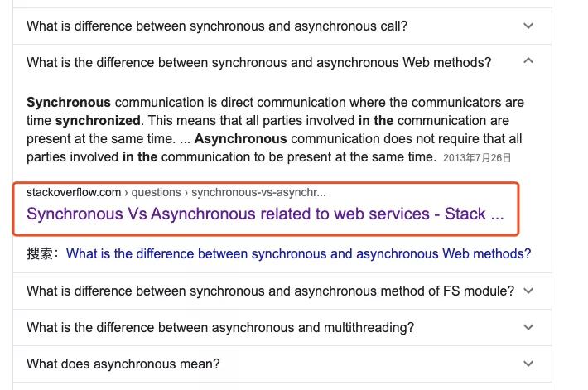Click the question about FS module methods
The height and width of the screenshot is (390, 588).
click(x=270, y=291)
